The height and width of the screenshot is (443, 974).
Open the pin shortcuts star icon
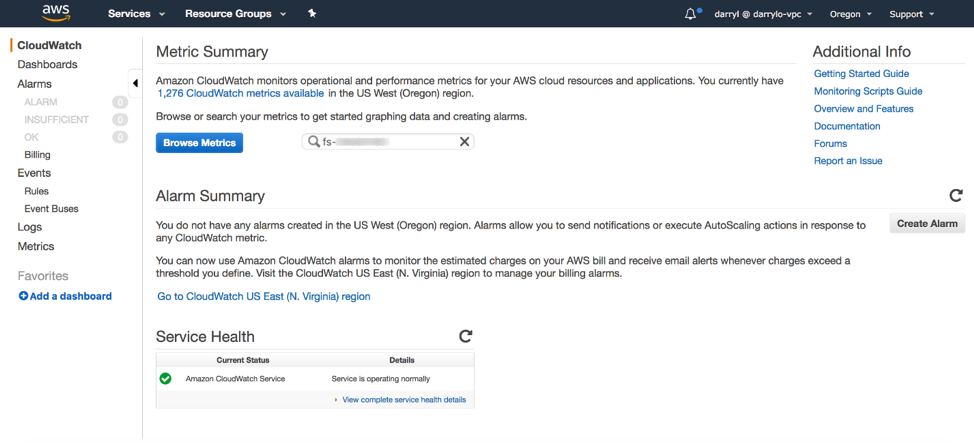[312, 14]
